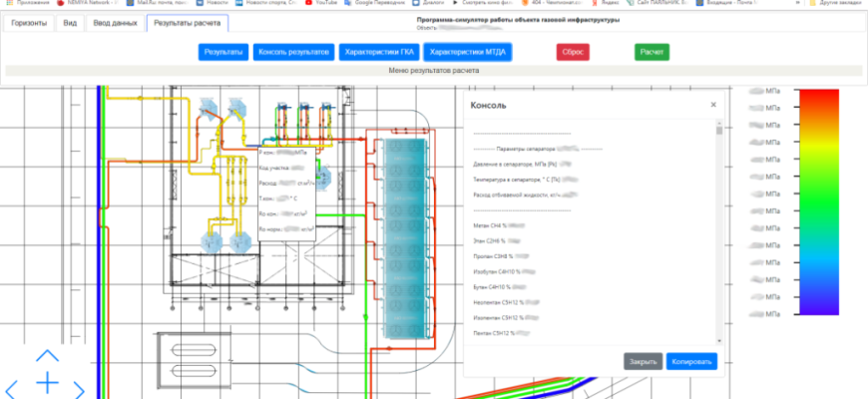Screen dimensions: 868x399
Task: Show Характеристики МТДА
Action: [467, 52]
